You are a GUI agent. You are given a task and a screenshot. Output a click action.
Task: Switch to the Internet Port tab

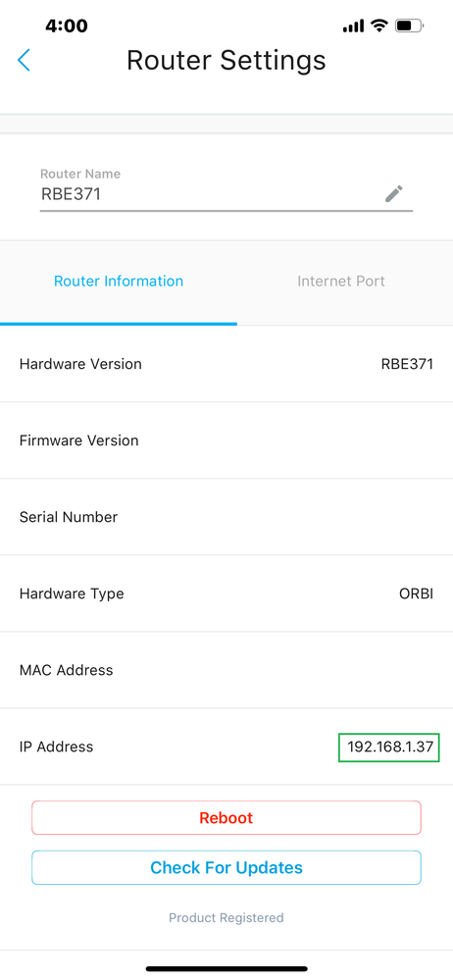pos(341,282)
